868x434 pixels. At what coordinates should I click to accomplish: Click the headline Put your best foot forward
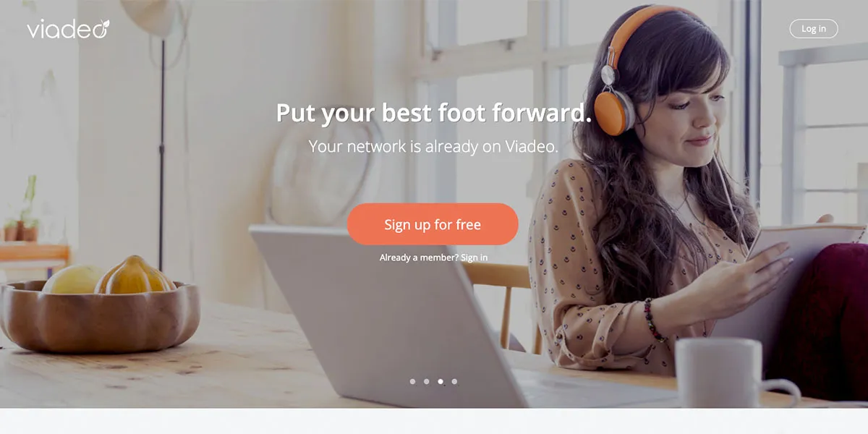(x=433, y=113)
